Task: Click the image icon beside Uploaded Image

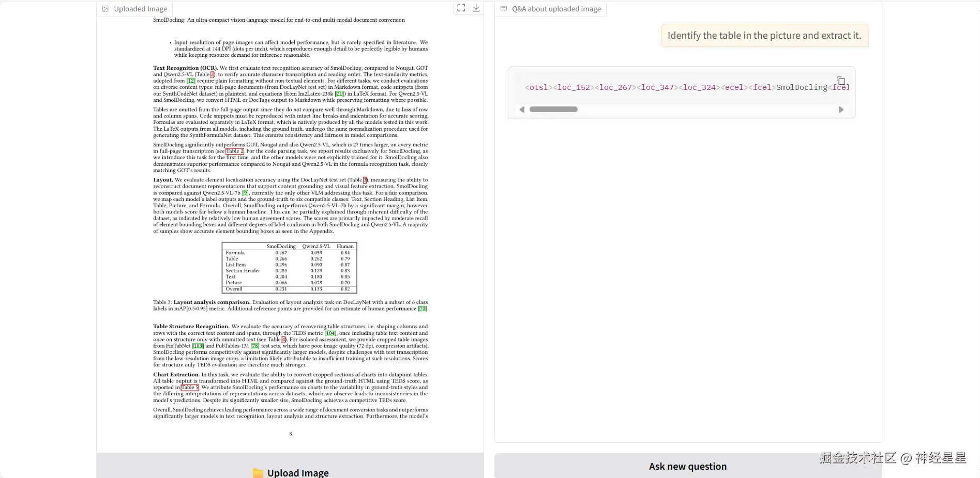Action: click(x=105, y=9)
